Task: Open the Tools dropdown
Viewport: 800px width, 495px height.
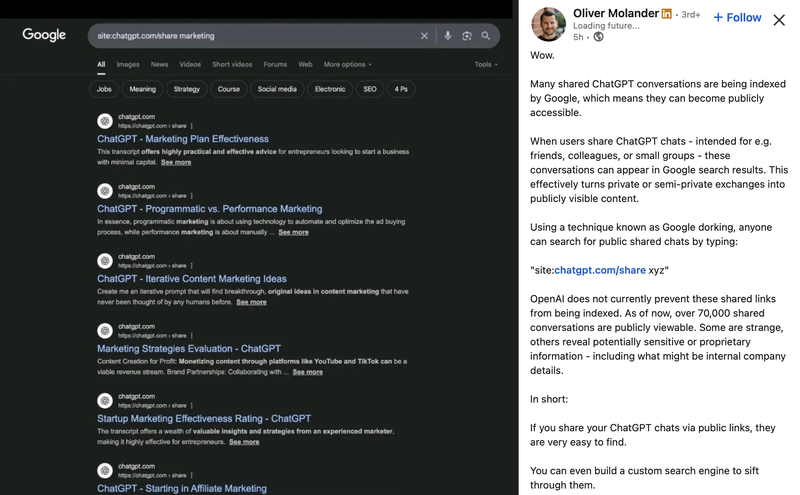Action: [486, 64]
